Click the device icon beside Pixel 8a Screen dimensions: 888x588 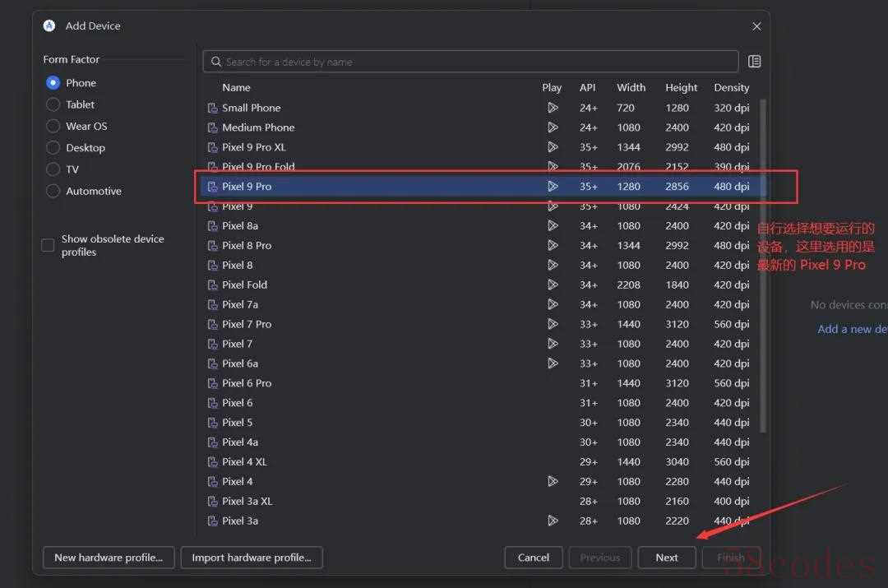(212, 225)
